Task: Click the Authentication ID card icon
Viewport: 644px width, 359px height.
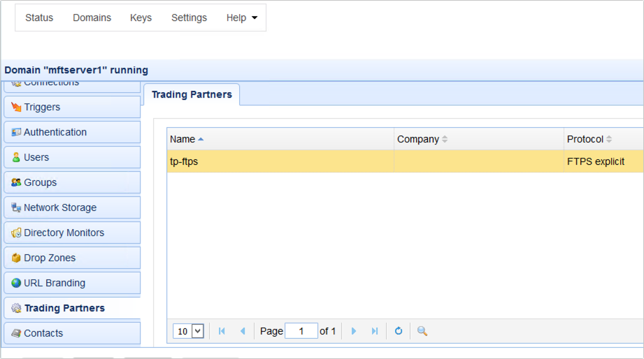Action: pyautogui.click(x=16, y=132)
